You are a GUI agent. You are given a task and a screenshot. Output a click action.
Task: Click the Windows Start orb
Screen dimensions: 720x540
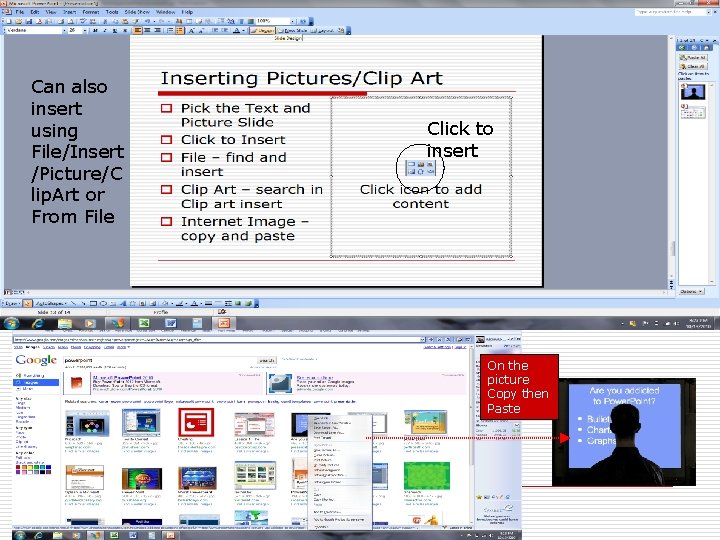click(x=11, y=323)
